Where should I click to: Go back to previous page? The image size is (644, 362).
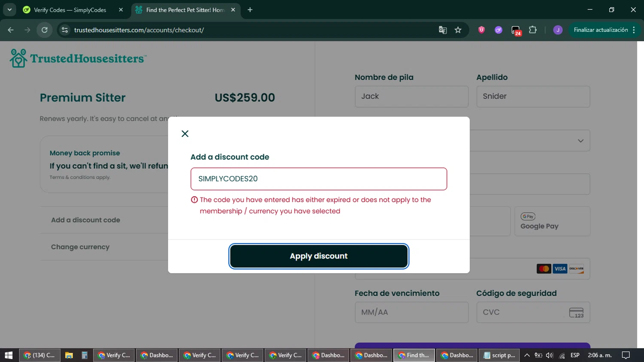[x=11, y=30]
